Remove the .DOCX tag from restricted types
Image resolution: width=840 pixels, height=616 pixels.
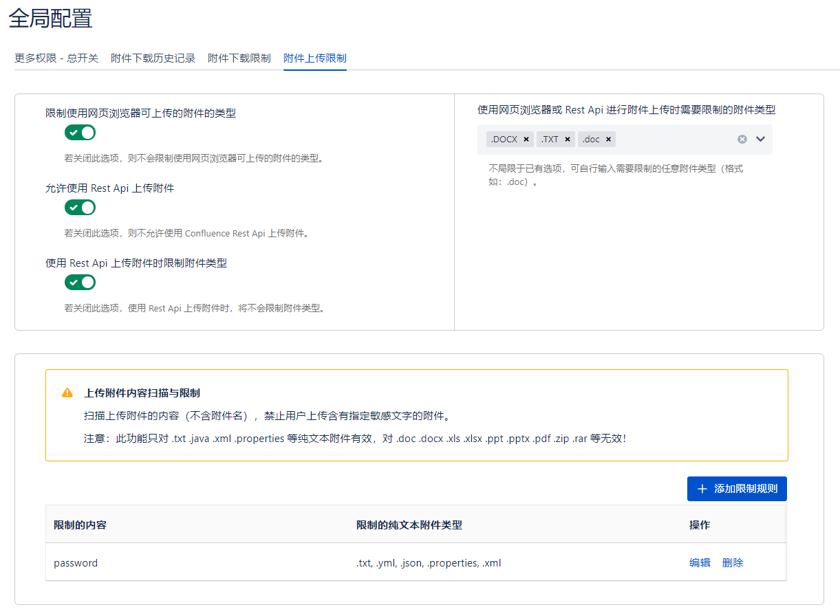click(526, 140)
